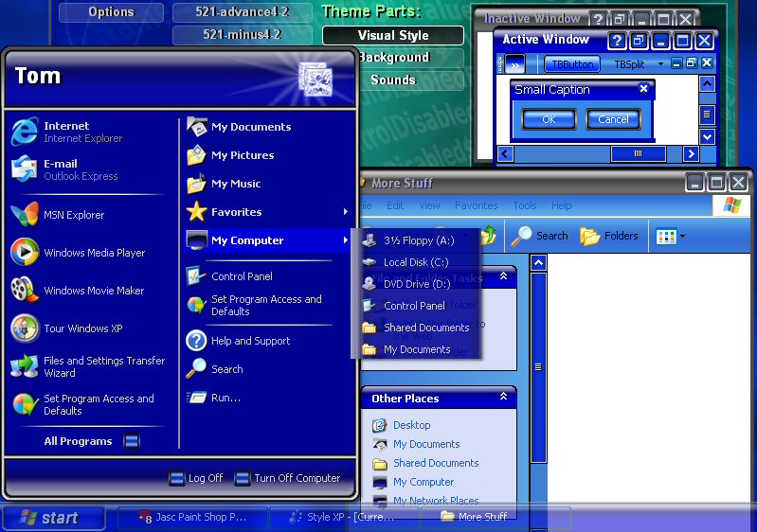Click OK in Small Caption preview

point(549,119)
